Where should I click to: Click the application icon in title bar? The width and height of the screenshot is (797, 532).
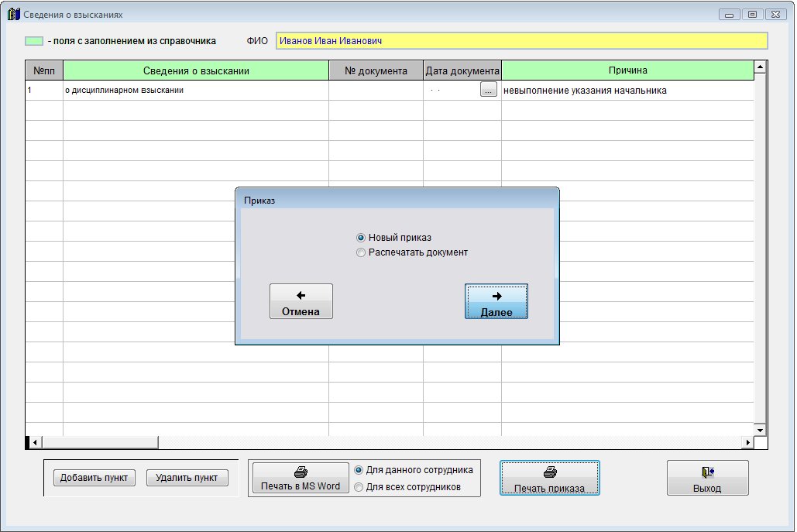[13, 15]
